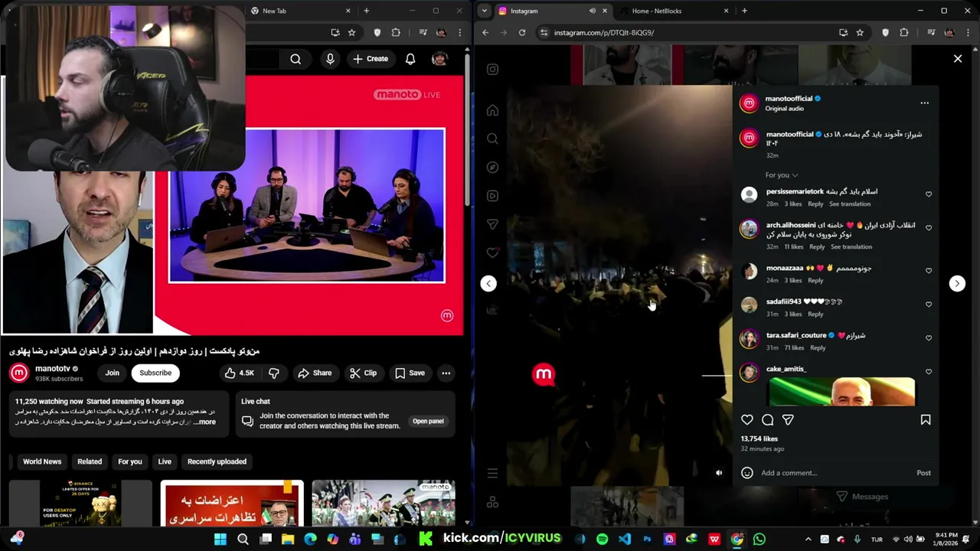This screenshot has height=551, width=980.
Task: Select the Recently uploaded filter chip
Action: (217, 461)
